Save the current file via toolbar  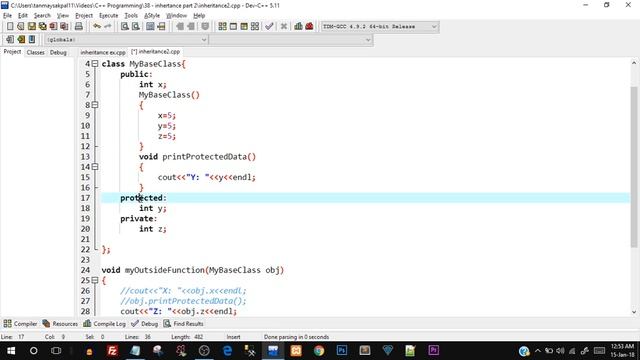click(31, 27)
